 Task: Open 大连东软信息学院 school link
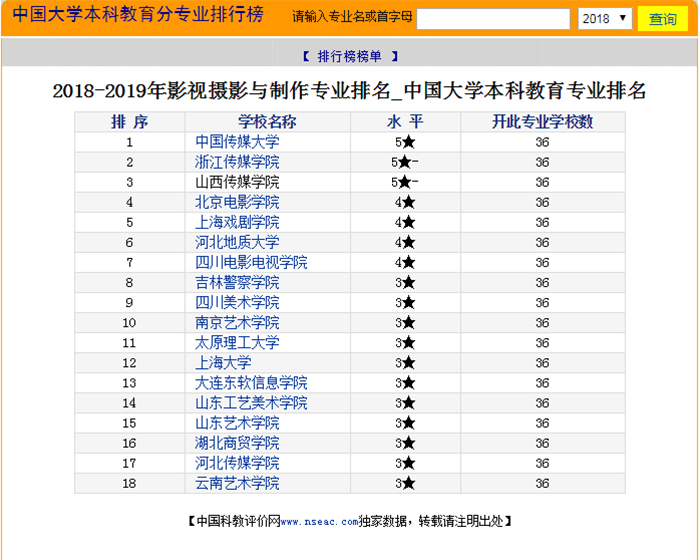[x=251, y=382]
